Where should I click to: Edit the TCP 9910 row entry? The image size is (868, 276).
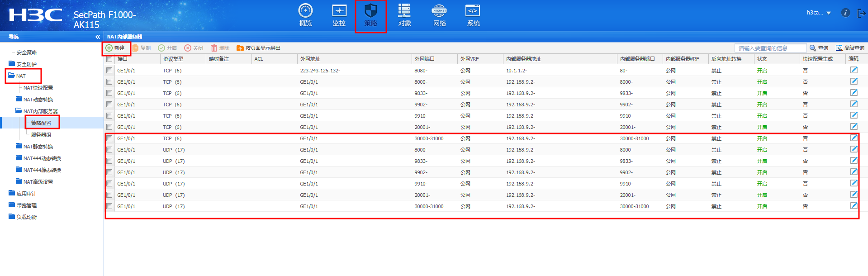(854, 115)
